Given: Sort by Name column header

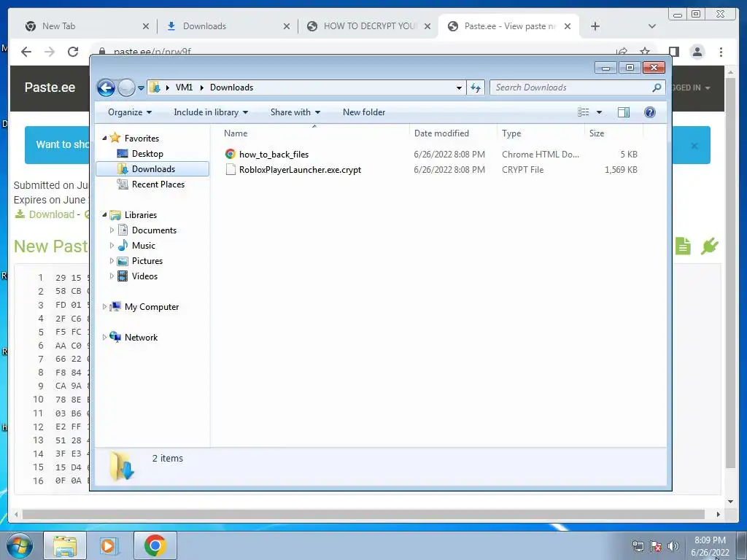Looking at the screenshot, I should point(314,133).
